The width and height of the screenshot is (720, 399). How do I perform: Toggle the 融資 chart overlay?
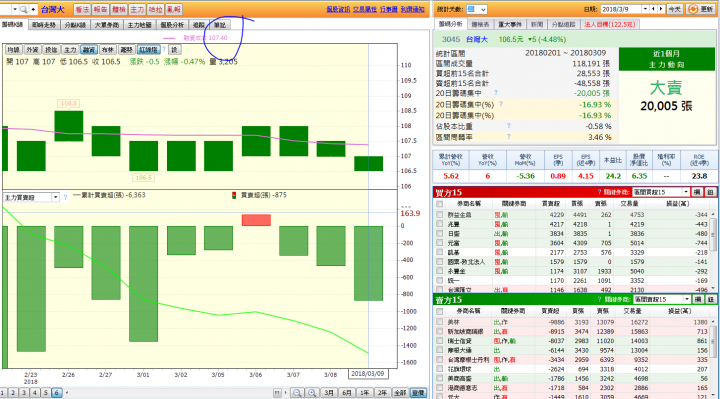pos(89,50)
